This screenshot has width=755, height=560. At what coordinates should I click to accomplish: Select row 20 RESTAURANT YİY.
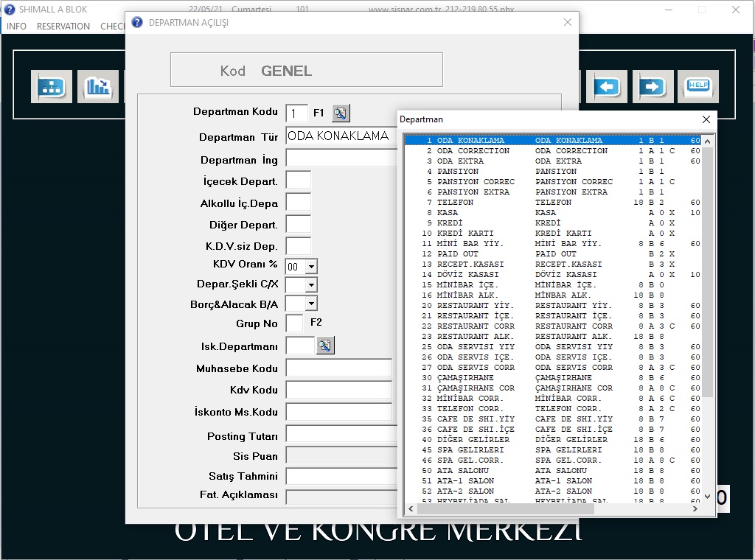(552, 306)
